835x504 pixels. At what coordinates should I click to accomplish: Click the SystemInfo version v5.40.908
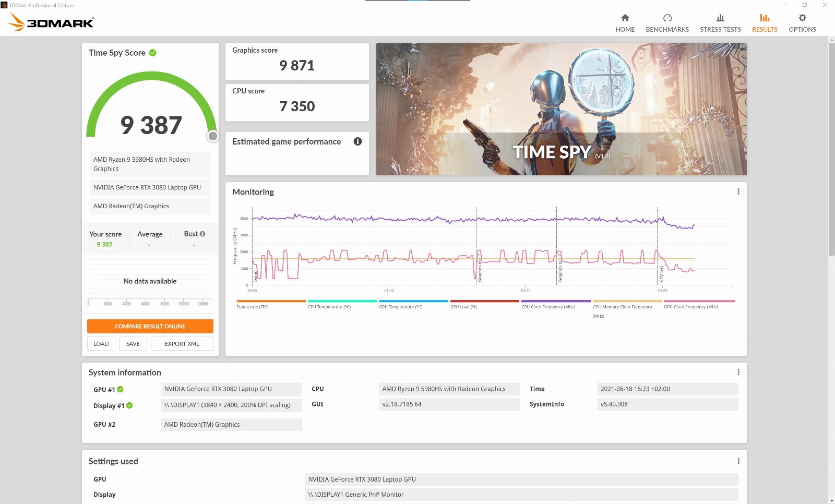pos(667,404)
